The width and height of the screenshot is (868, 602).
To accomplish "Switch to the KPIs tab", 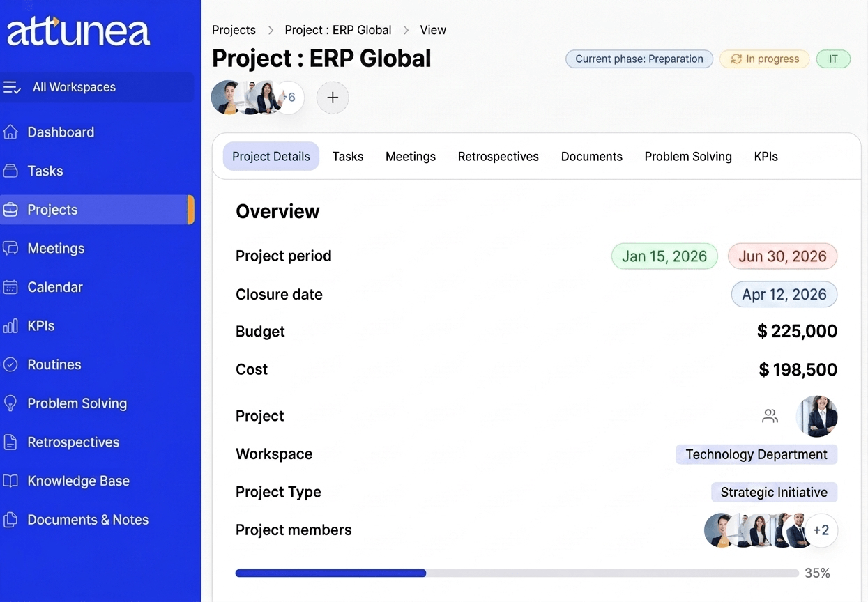I will click(x=766, y=157).
